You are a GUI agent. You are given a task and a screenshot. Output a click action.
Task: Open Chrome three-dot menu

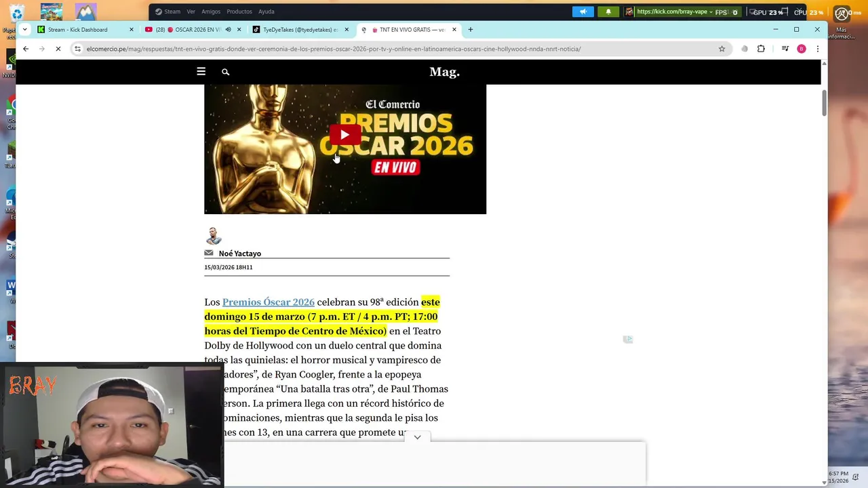coord(818,49)
